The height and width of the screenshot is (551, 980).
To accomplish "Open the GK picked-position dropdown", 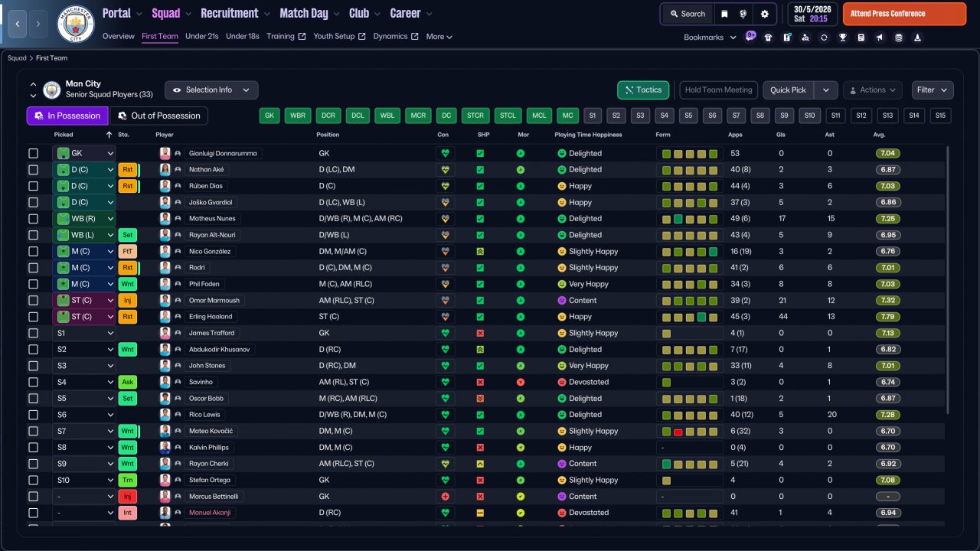I will coord(84,153).
